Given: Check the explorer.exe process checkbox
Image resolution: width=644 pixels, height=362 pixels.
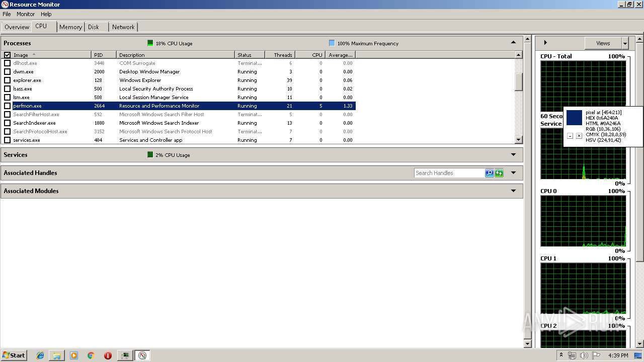Looking at the screenshot, I should pos(7,80).
